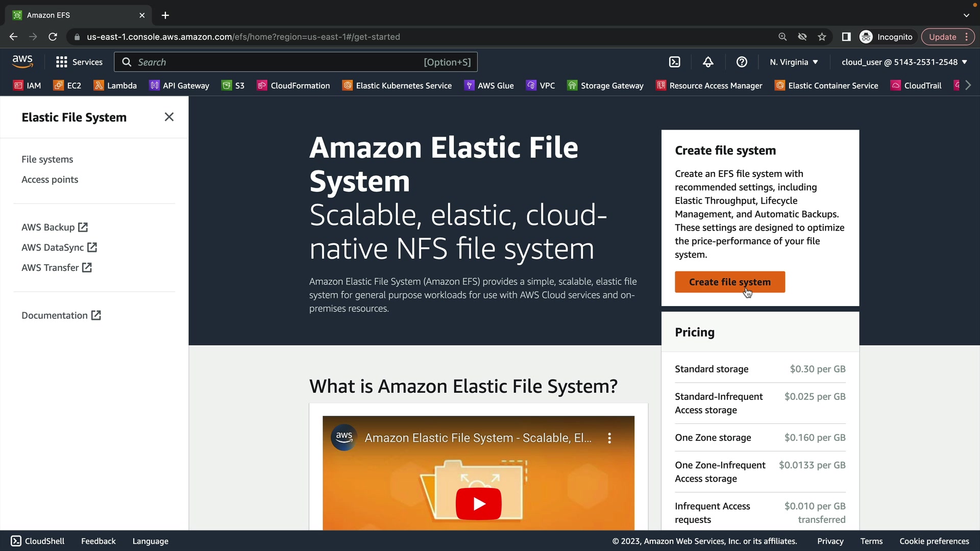This screenshot has width=980, height=551.
Task: Expand the cloud_user account dropdown
Action: point(904,62)
